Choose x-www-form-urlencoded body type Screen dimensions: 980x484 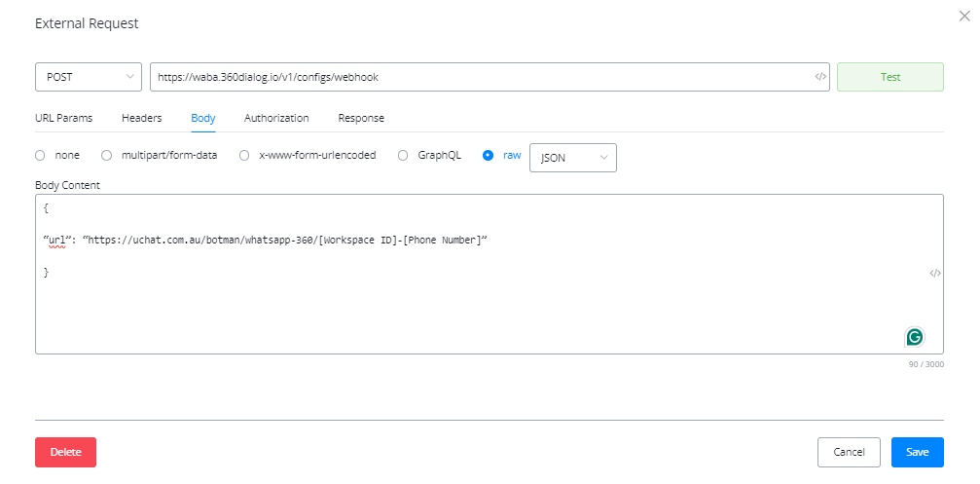[244, 155]
